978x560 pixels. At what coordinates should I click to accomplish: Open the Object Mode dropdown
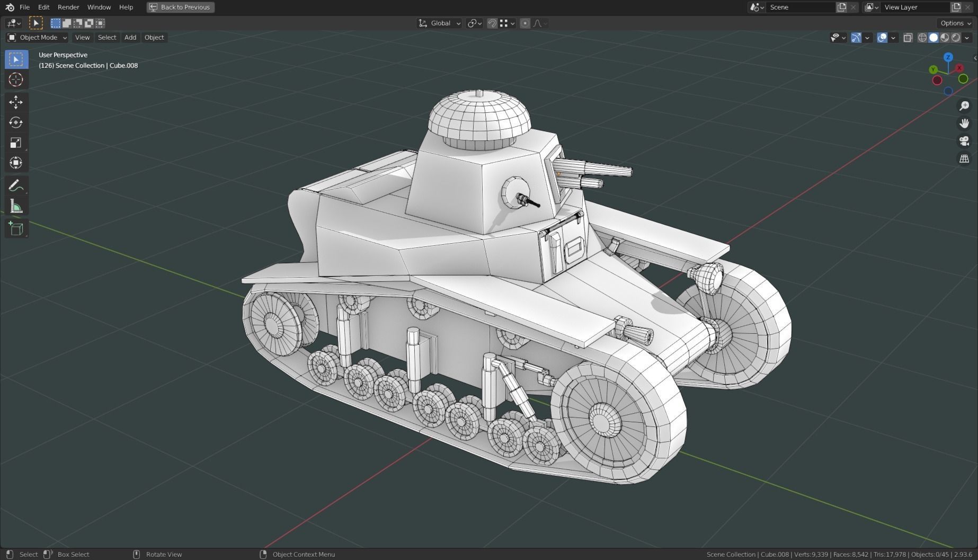tap(37, 38)
